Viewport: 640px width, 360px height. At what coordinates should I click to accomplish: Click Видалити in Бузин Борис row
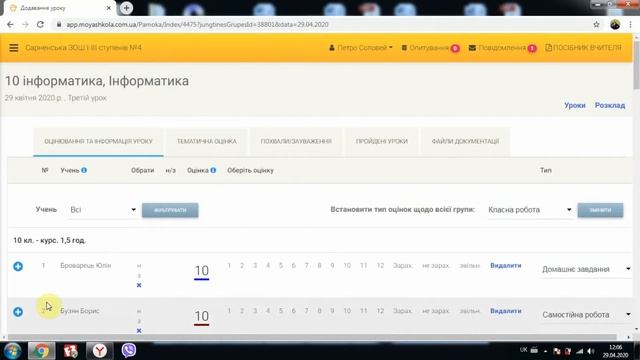click(x=506, y=311)
